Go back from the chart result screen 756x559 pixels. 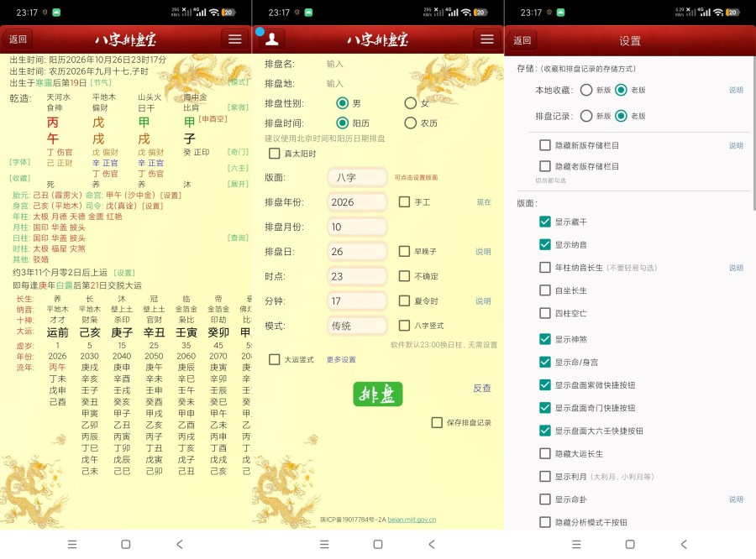click(18, 39)
